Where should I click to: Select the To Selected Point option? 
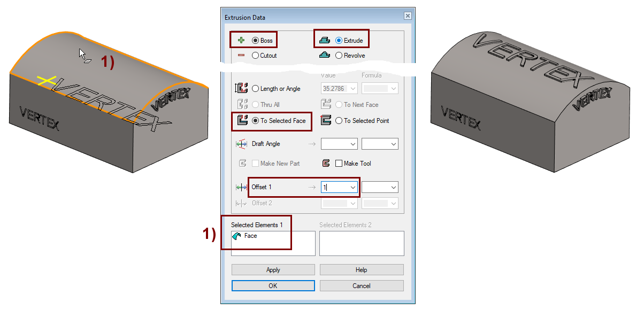click(x=339, y=121)
